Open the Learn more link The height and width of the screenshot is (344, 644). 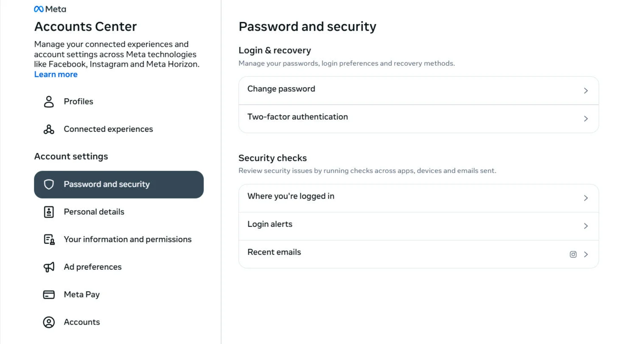[56, 74]
